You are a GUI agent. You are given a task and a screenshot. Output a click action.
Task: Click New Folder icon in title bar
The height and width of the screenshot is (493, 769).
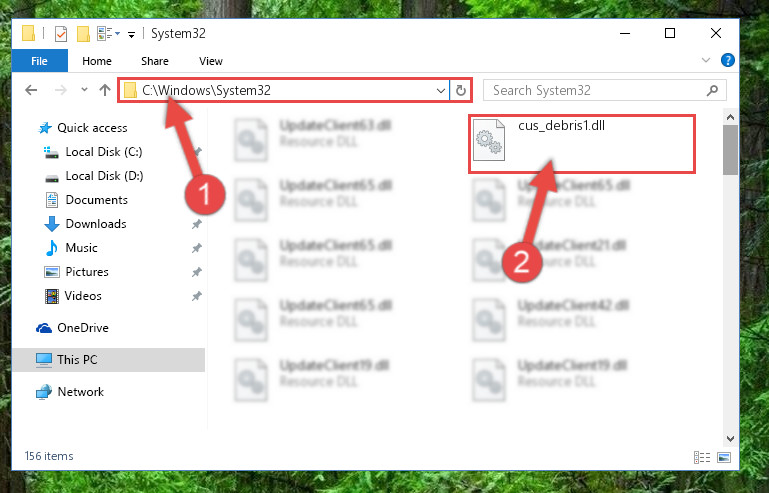tap(83, 34)
